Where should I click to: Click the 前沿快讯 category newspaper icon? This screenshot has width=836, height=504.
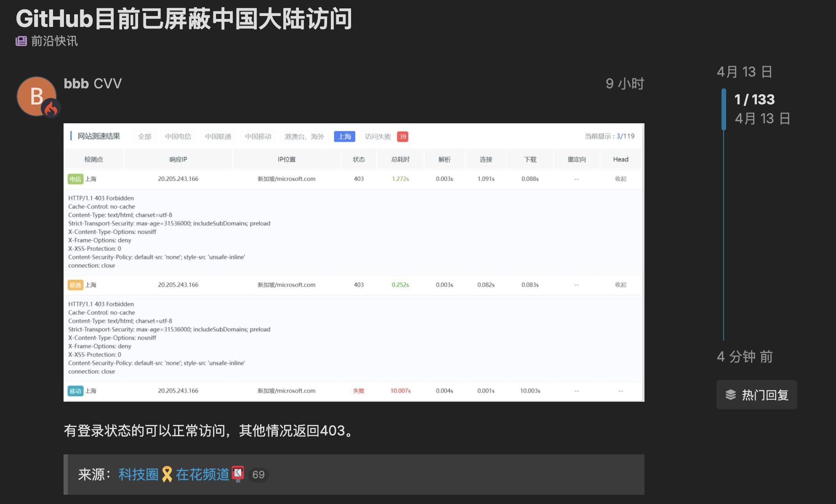[x=21, y=41]
